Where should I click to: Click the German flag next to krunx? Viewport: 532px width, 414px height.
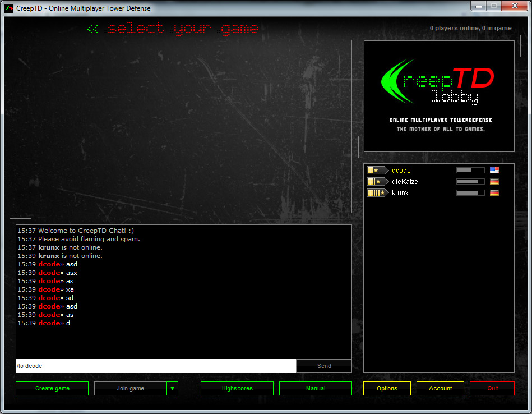494,192
